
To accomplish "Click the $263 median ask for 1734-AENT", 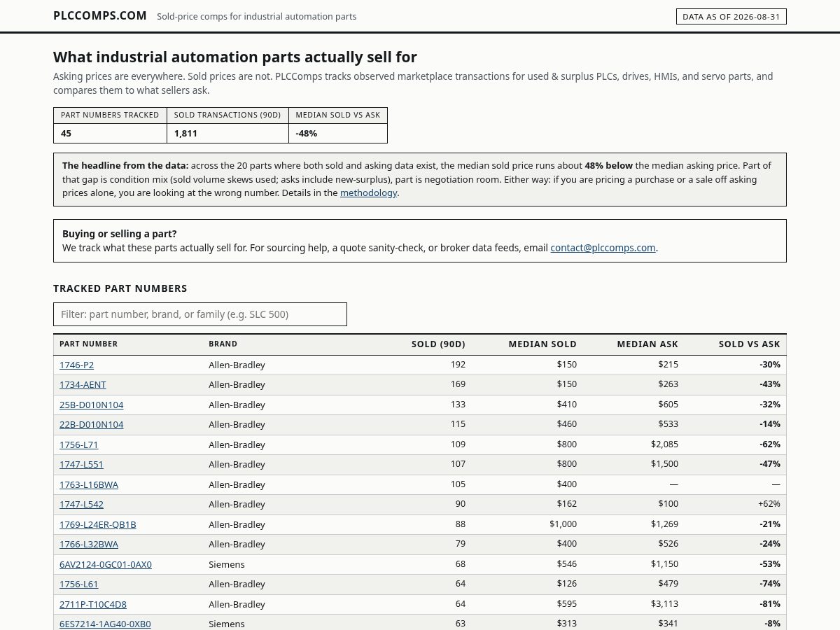I will pyautogui.click(x=668, y=384).
